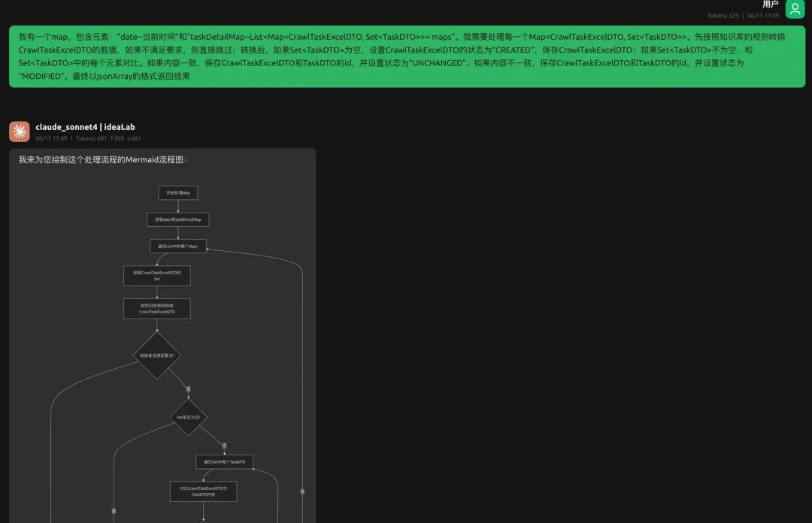Click the output tokens "↓681" indicator
This screenshot has width=812, height=523.
pyautogui.click(x=133, y=138)
